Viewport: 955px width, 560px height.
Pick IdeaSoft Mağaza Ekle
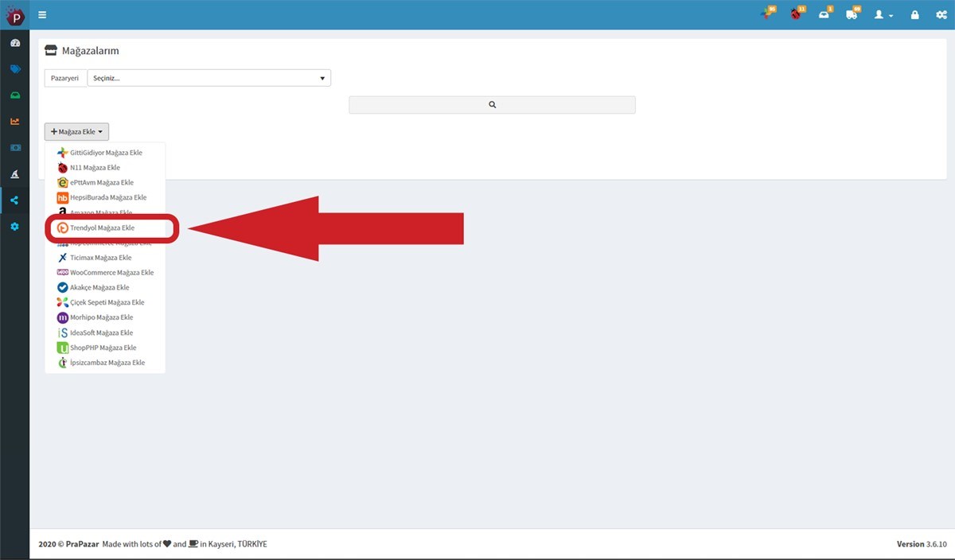point(95,332)
